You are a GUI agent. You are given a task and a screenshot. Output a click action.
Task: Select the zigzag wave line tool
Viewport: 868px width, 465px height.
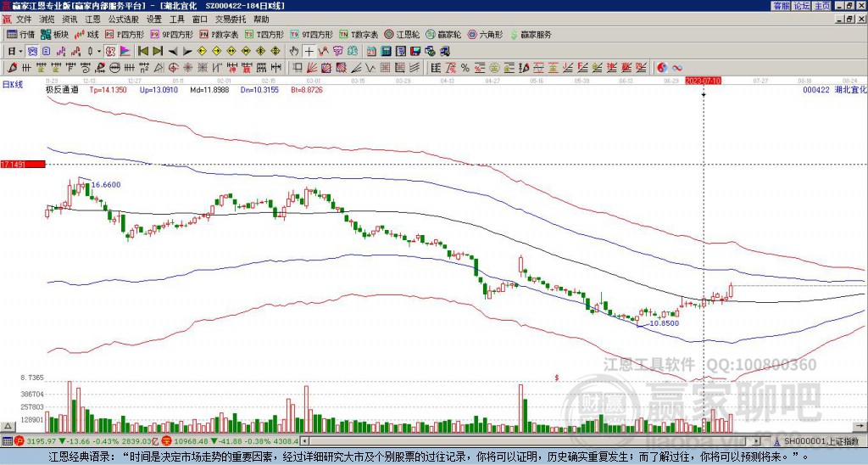(x=370, y=68)
